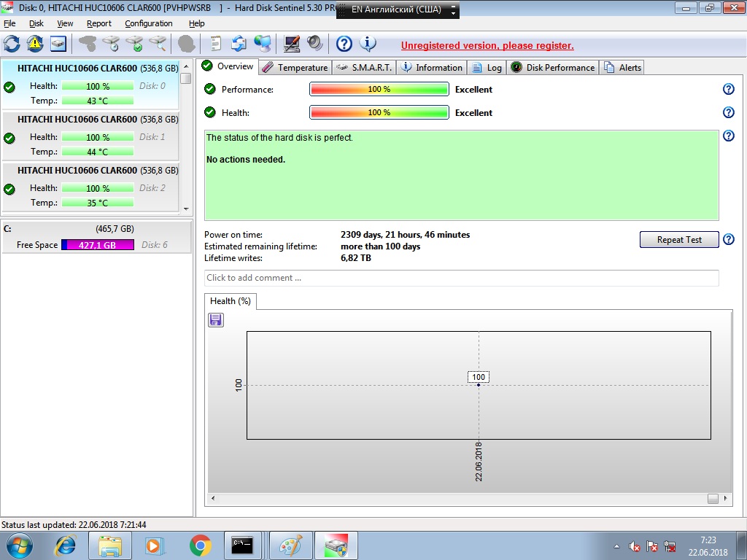
Task: Click the disk list scroll down arrow
Action: 186,209
